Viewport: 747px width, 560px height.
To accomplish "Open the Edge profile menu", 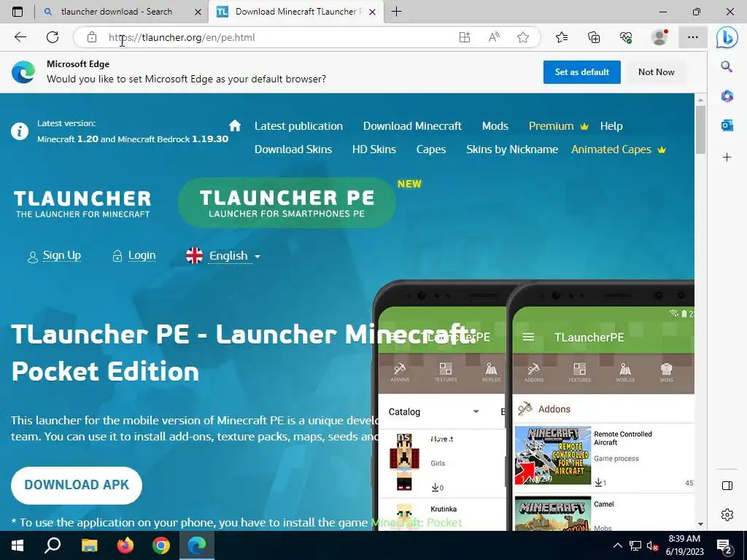I will [659, 37].
